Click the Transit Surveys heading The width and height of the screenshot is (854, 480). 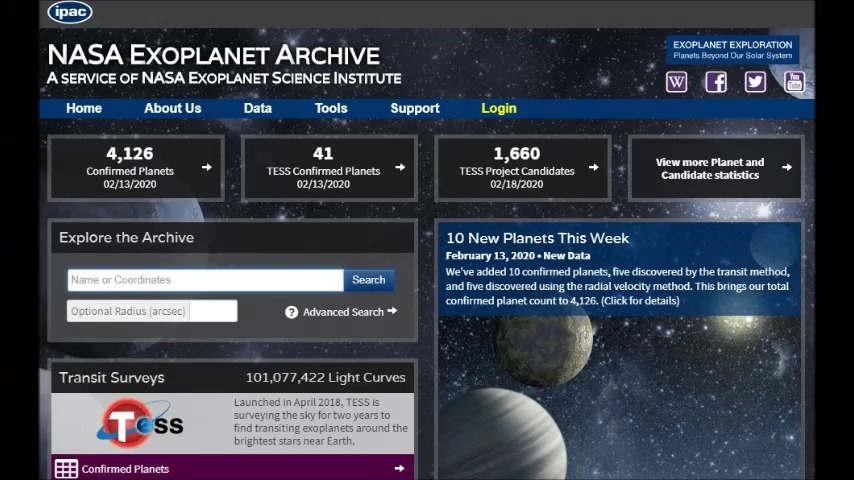tap(112, 378)
